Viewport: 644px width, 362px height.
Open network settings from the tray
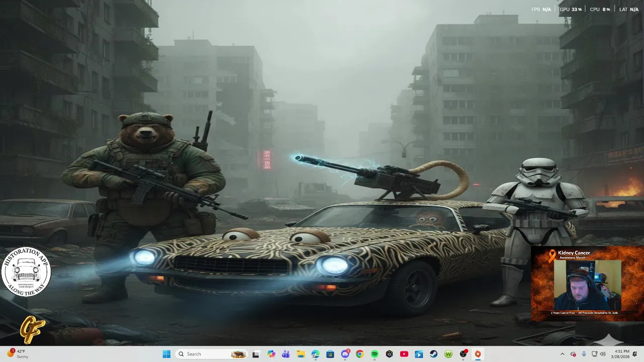(595, 354)
